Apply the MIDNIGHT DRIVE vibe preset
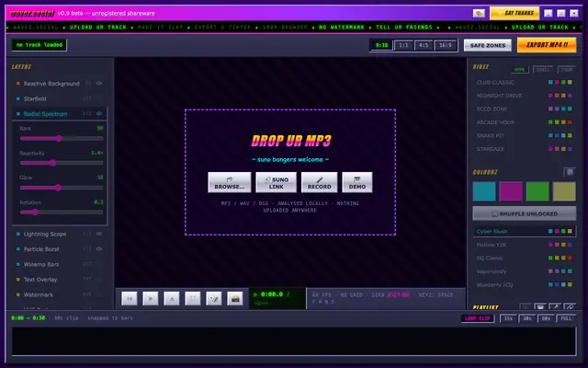588x368 pixels. pyautogui.click(x=525, y=96)
